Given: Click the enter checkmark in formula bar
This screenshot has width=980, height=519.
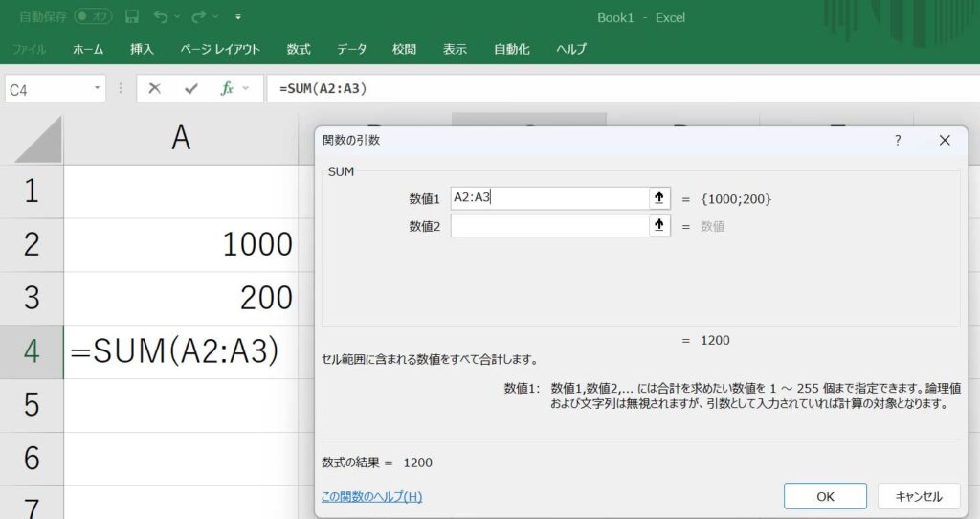Looking at the screenshot, I should coord(190,88).
